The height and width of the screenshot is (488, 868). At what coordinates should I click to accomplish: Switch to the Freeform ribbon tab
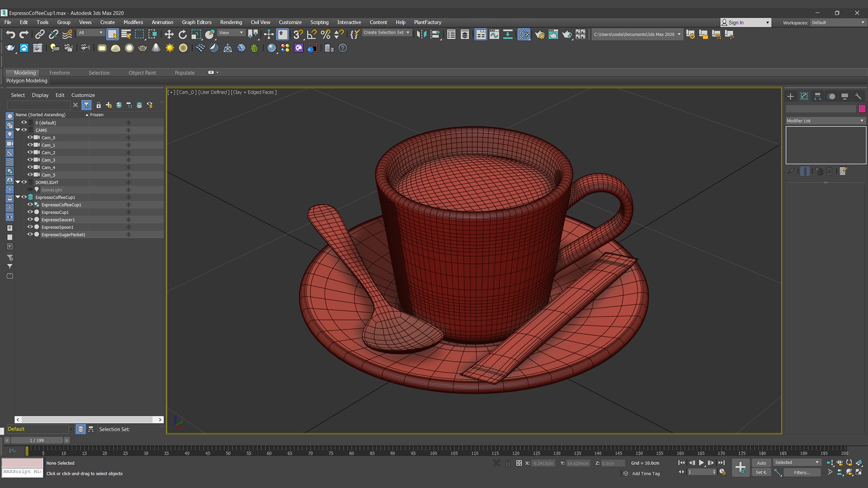pyautogui.click(x=59, y=73)
